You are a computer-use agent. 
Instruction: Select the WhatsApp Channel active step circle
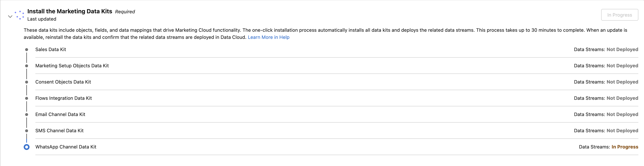(x=26, y=147)
